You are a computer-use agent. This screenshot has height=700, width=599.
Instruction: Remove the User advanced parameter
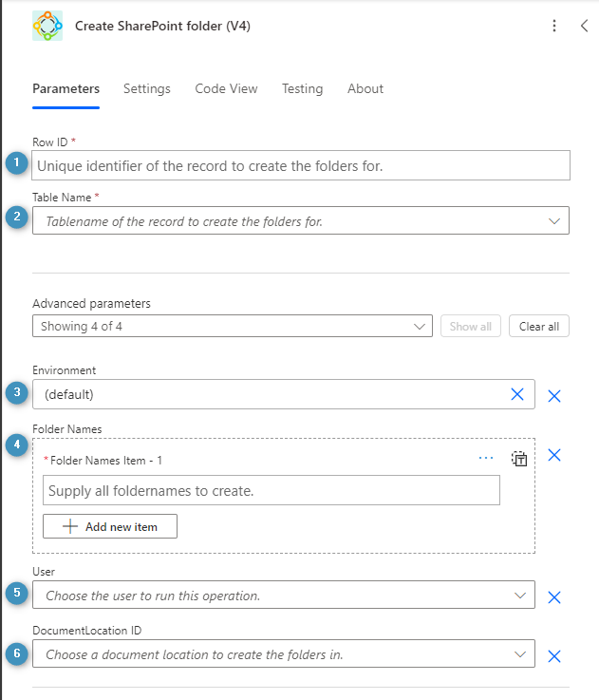click(554, 597)
